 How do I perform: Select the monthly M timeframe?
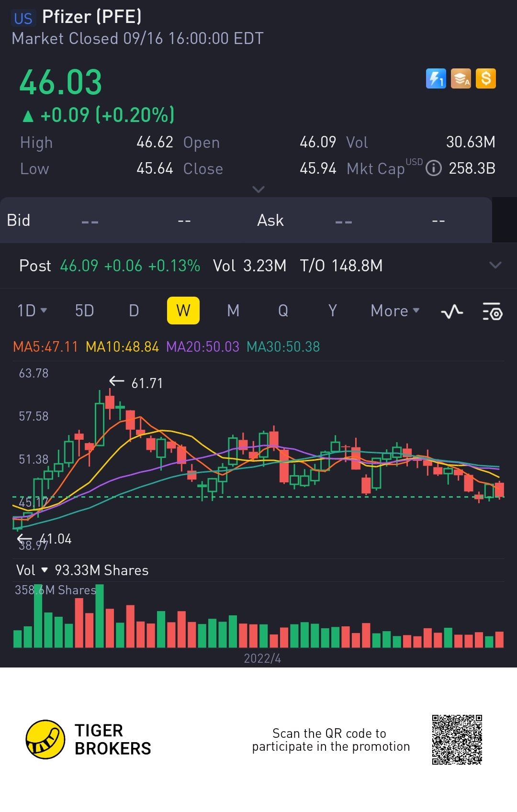pyautogui.click(x=233, y=311)
